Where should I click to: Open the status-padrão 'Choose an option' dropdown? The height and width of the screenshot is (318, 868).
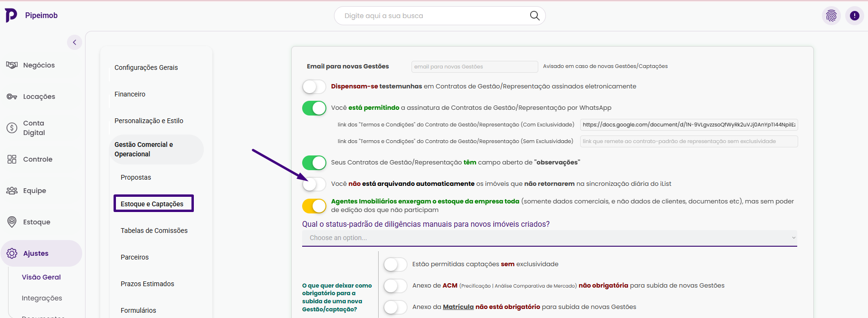pyautogui.click(x=549, y=238)
